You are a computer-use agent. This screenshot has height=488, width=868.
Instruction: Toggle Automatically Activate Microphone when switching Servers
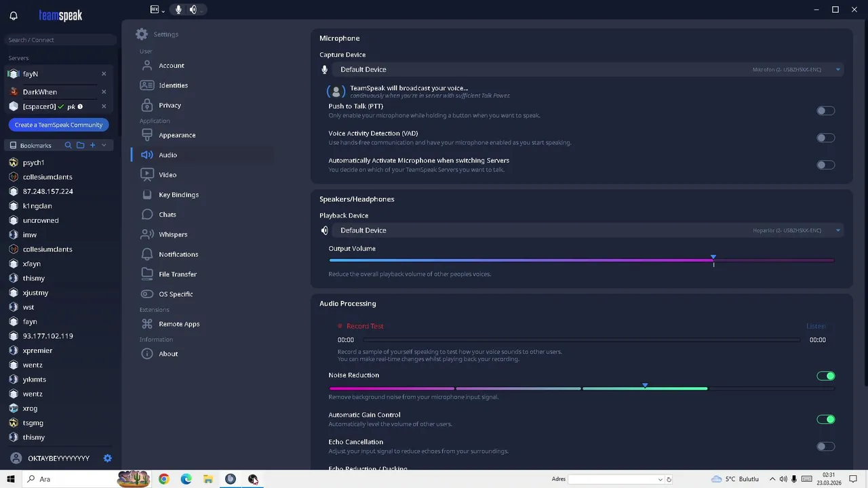click(825, 165)
